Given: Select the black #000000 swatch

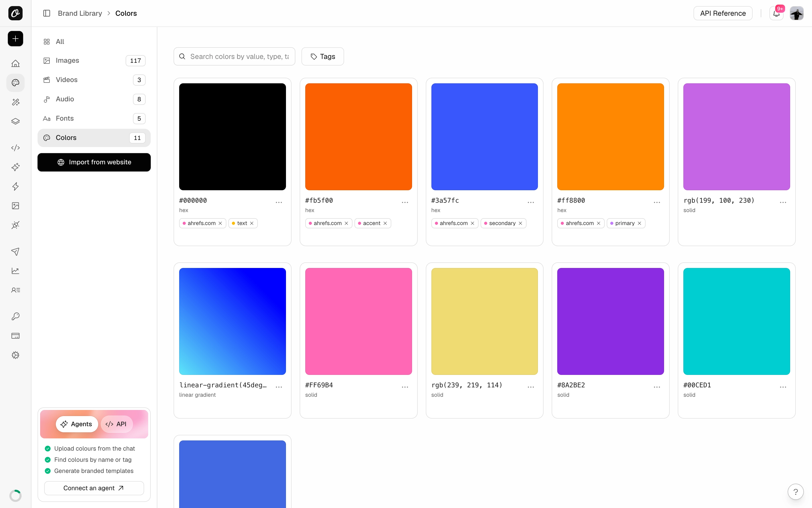Looking at the screenshot, I should tap(232, 137).
